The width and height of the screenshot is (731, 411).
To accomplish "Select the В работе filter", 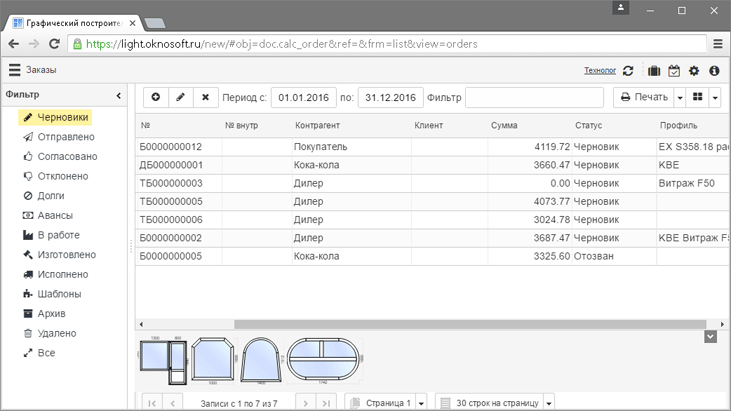I will pos(58,235).
